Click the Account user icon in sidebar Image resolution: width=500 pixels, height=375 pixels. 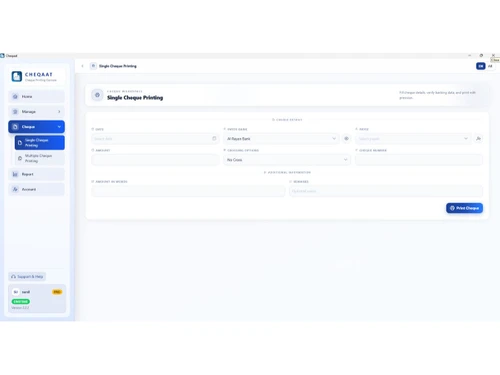[15, 189]
